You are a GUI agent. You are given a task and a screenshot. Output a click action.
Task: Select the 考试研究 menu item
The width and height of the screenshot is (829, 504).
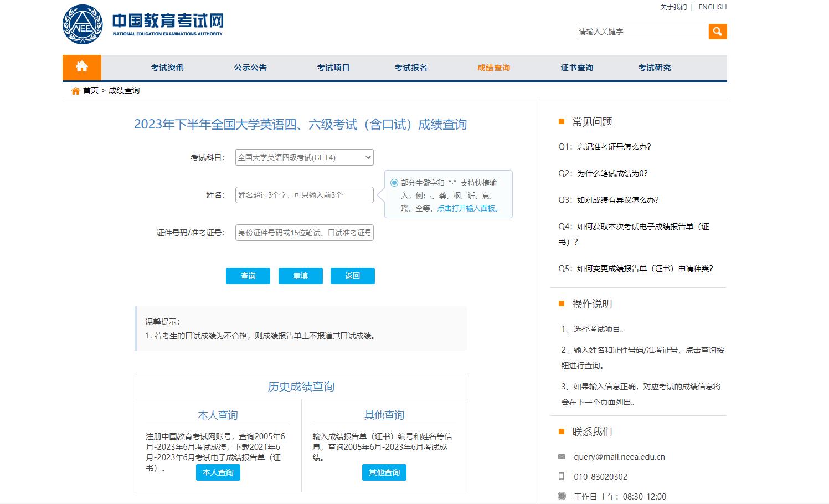654,67
